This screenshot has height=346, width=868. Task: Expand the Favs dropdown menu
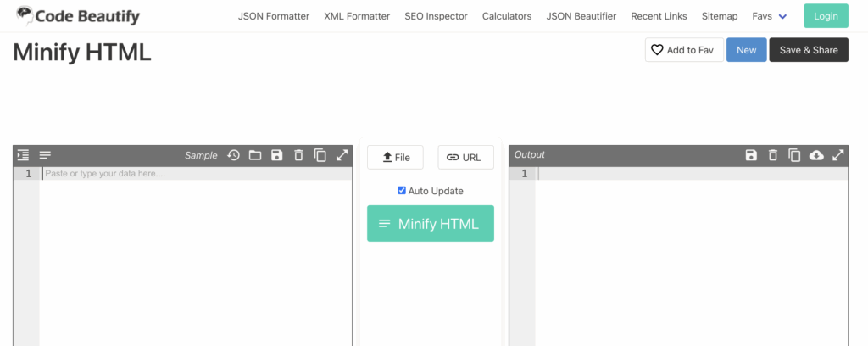tap(770, 16)
